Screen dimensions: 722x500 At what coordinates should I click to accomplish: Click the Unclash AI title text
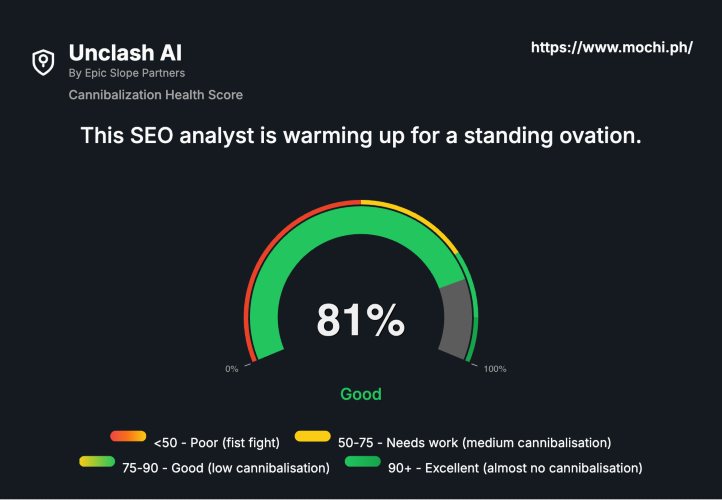coord(125,52)
